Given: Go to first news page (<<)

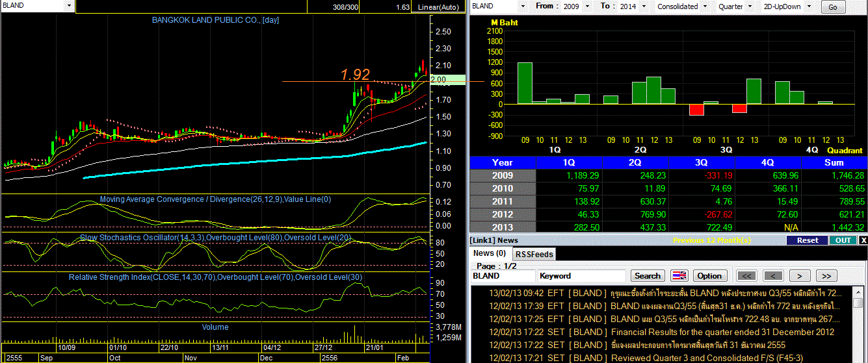Looking at the screenshot, I should coord(746,275).
